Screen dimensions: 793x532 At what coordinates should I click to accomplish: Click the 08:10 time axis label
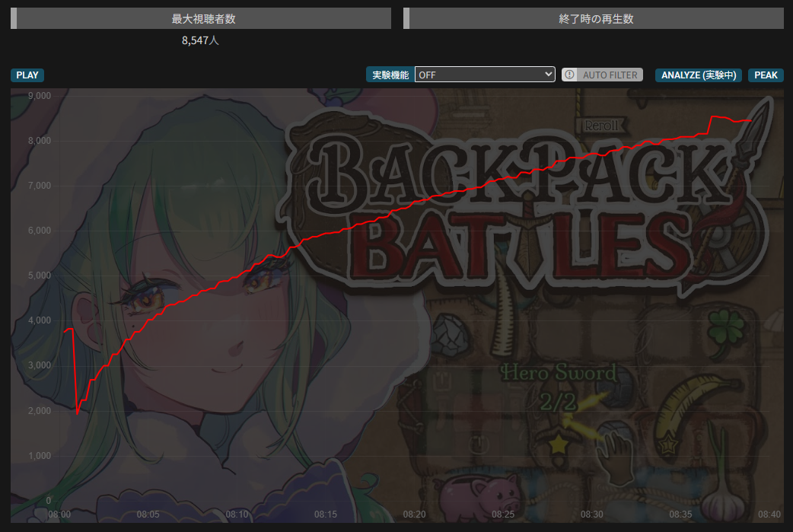[237, 514]
